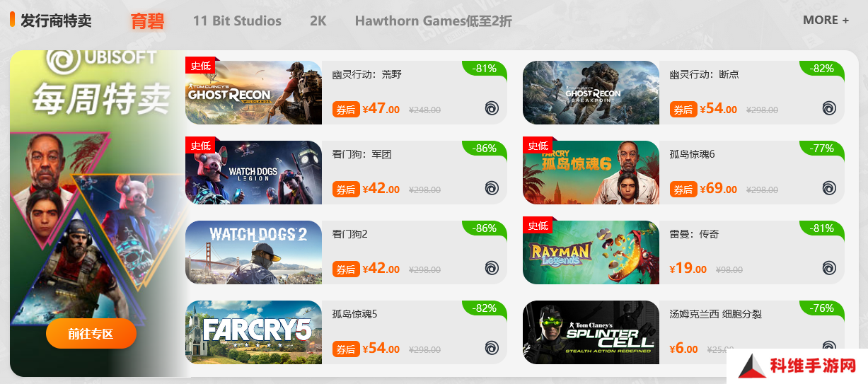The width and height of the screenshot is (868, 384).
Task: Click Ubisoft icon on 雷曼：传奇 card
Action: (829, 268)
